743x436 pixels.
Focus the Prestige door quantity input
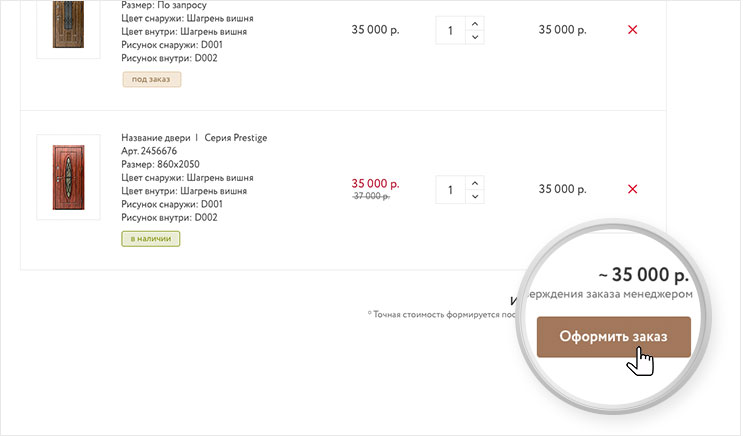(451, 190)
